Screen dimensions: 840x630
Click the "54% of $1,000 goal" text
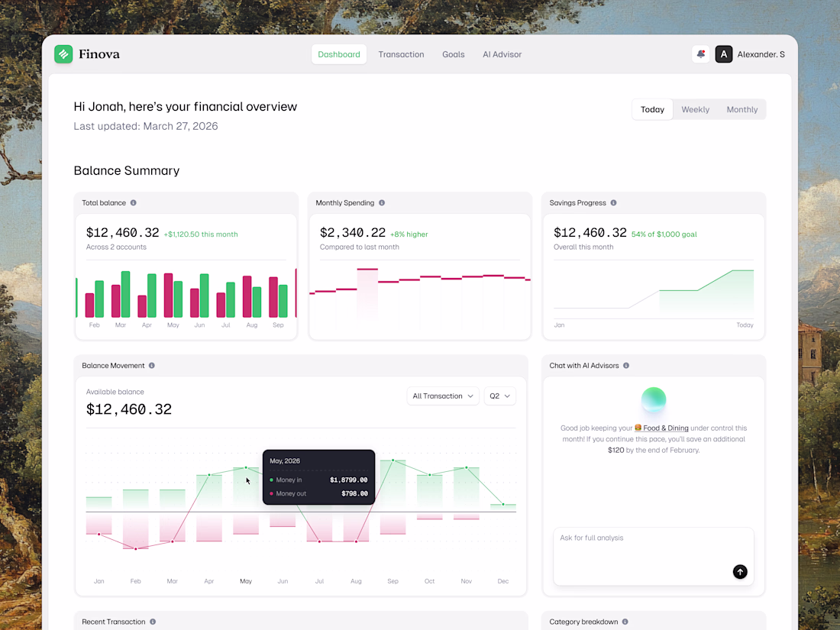coord(664,234)
